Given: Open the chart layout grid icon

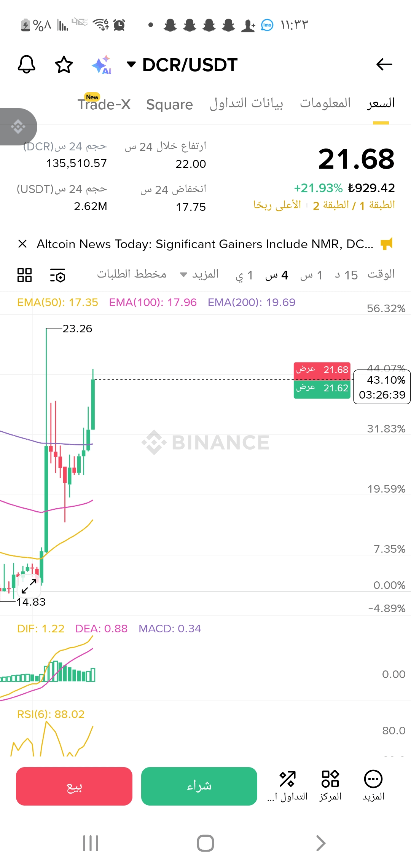Looking at the screenshot, I should (x=24, y=275).
